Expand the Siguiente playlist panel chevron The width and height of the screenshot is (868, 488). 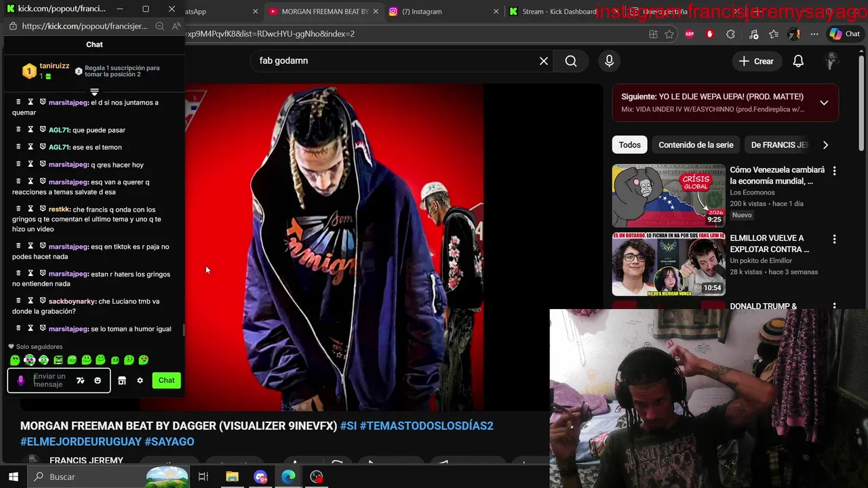[x=824, y=103]
